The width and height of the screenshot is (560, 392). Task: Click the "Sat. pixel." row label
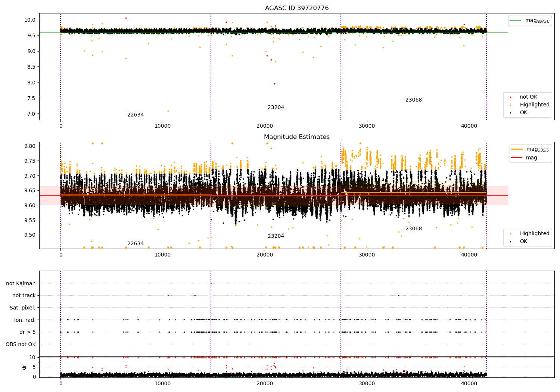click(23, 308)
